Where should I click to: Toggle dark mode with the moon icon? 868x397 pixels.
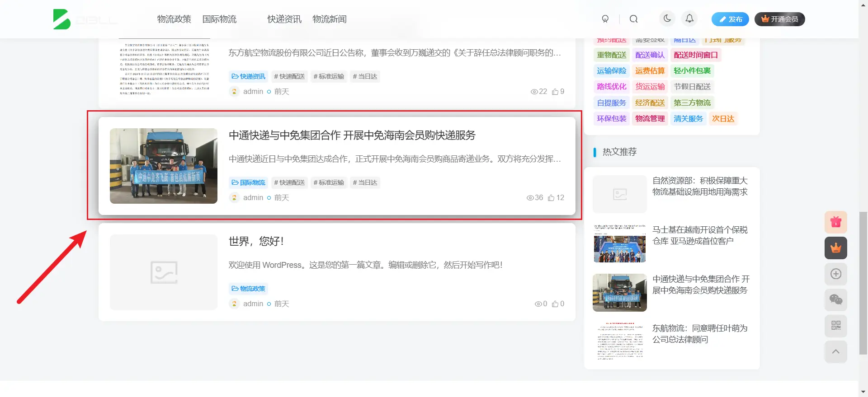pyautogui.click(x=667, y=19)
